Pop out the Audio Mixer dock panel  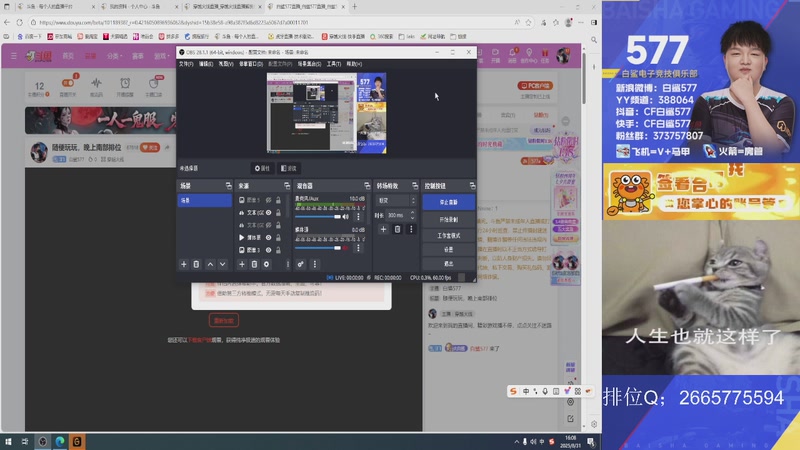[x=367, y=186]
